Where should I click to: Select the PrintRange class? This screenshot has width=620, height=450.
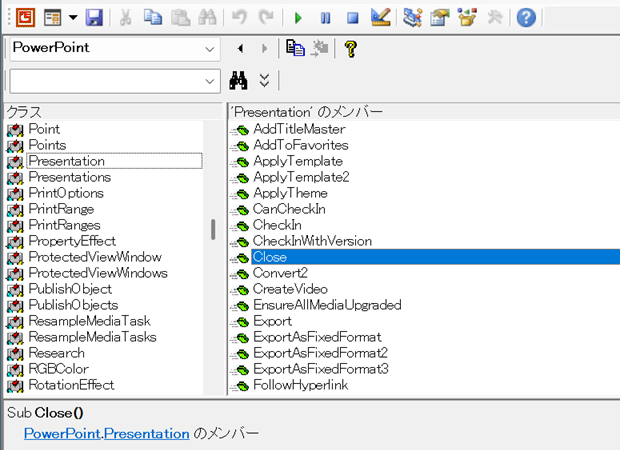pyautogui.click(x=61, y=209)
